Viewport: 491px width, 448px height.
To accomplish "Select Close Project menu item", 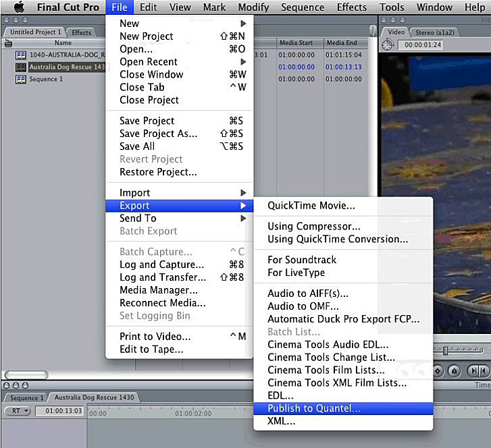I will pyautogui.click(x=180, y=100).
